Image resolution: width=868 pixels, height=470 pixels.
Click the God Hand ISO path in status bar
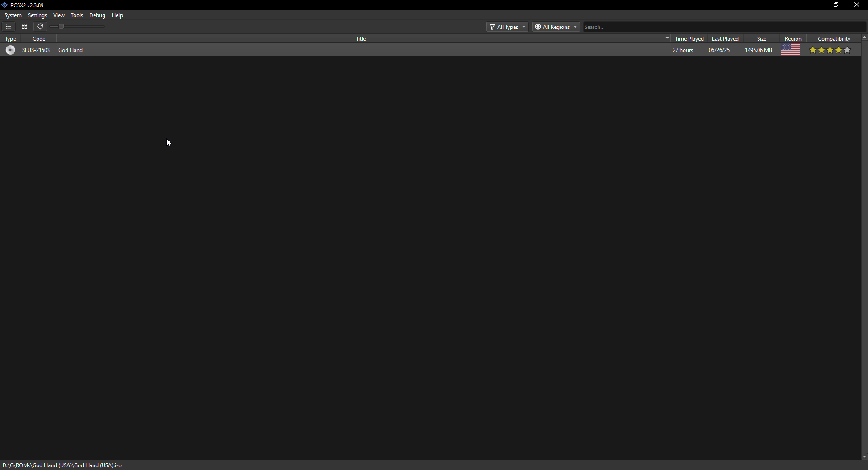62,465
